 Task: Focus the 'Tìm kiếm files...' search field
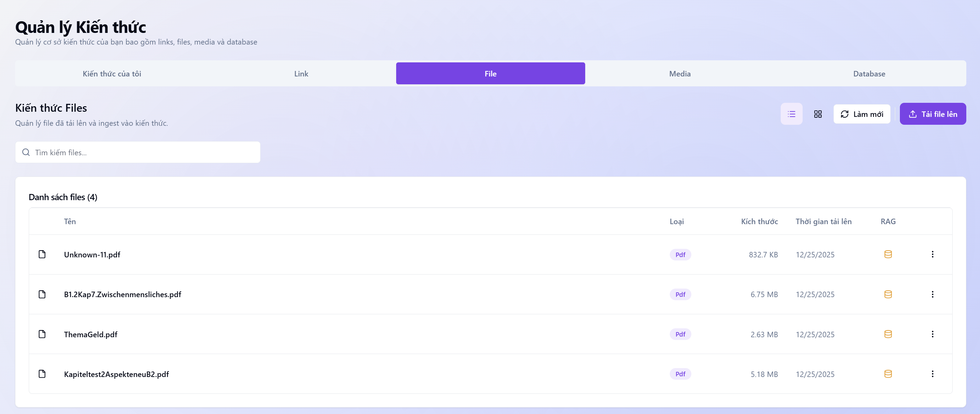138,153
